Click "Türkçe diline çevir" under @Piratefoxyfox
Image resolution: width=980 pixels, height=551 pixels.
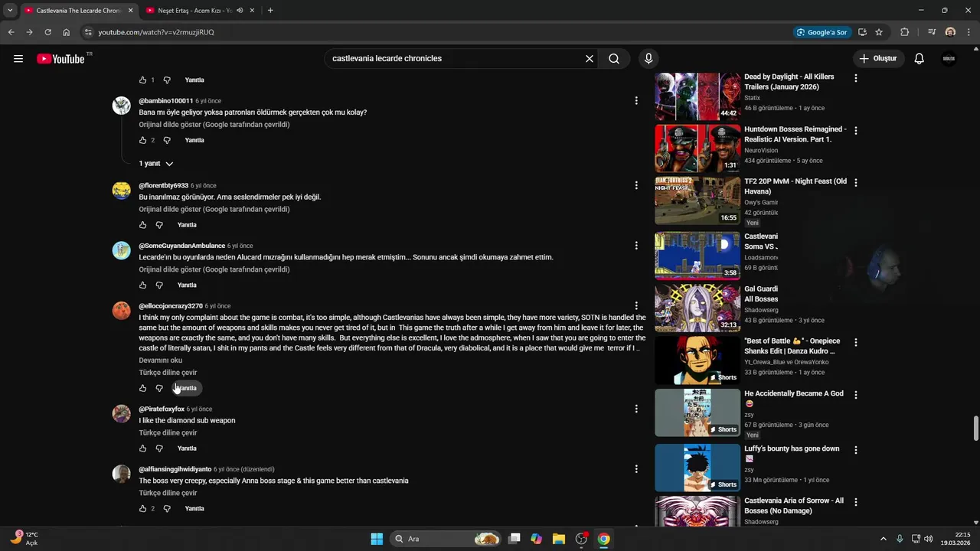tap(168, 433)
